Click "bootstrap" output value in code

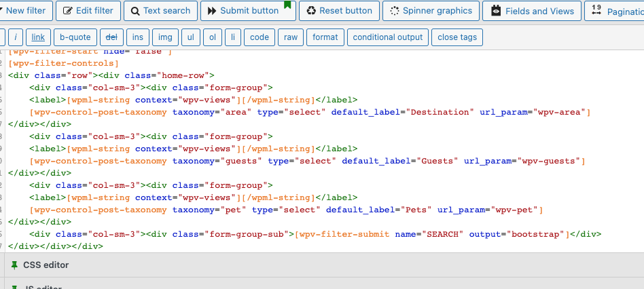coord(535,234)
